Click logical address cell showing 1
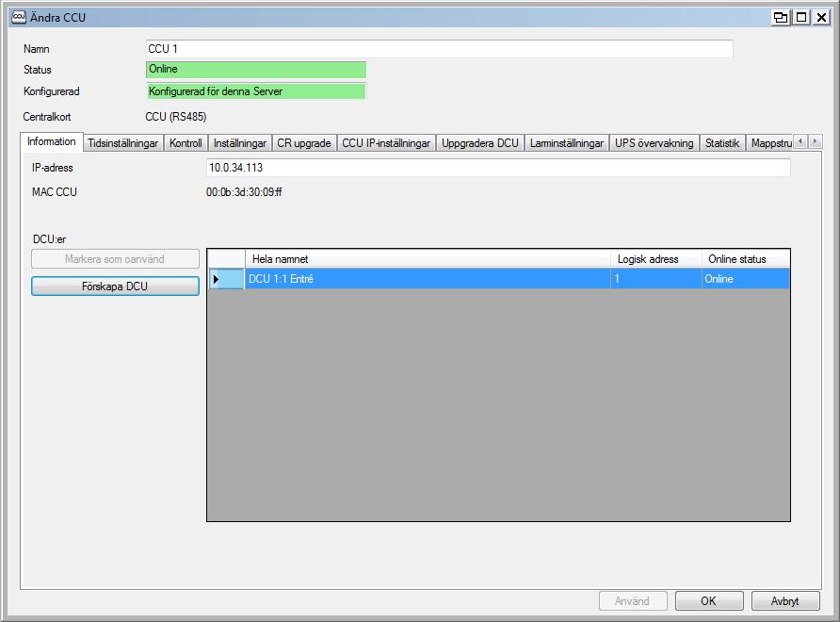The height and width of the screenshot is (622, 840). point(656,279)
